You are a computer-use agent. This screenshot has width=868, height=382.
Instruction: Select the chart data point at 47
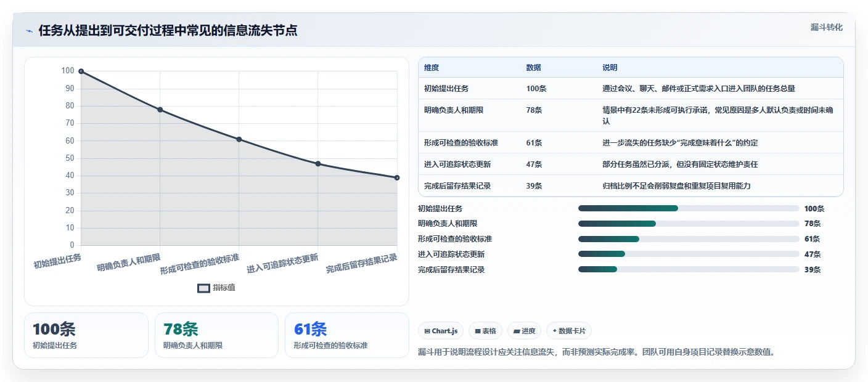(318, 164)
